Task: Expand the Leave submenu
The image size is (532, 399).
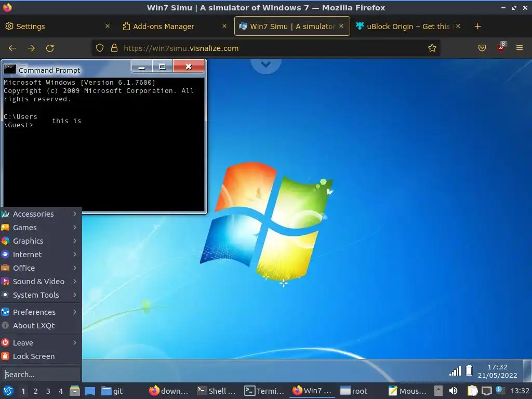Action: point(41,343)
